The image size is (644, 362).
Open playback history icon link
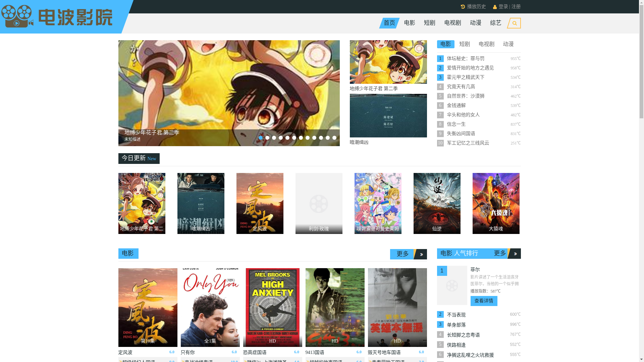tap(463, 7)
